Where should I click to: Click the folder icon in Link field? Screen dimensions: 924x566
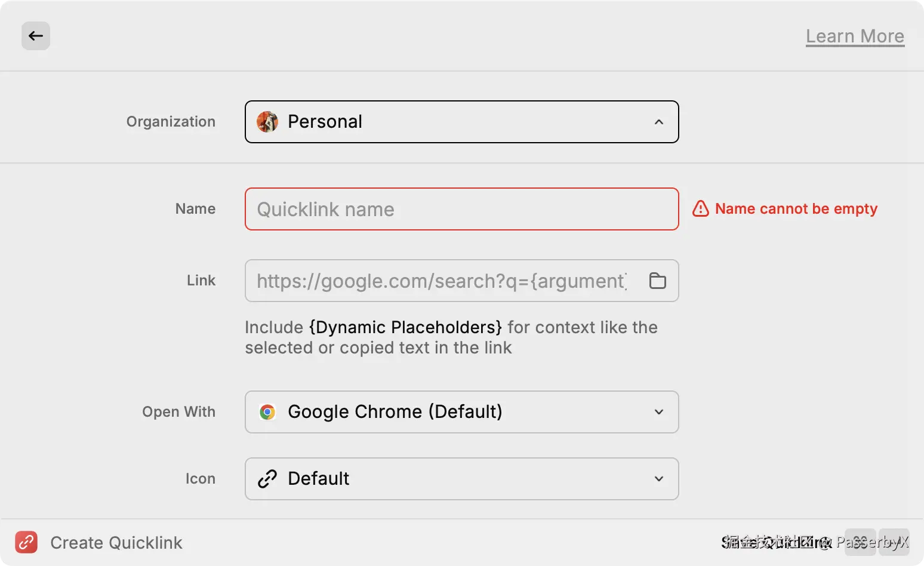coord(657,281)
